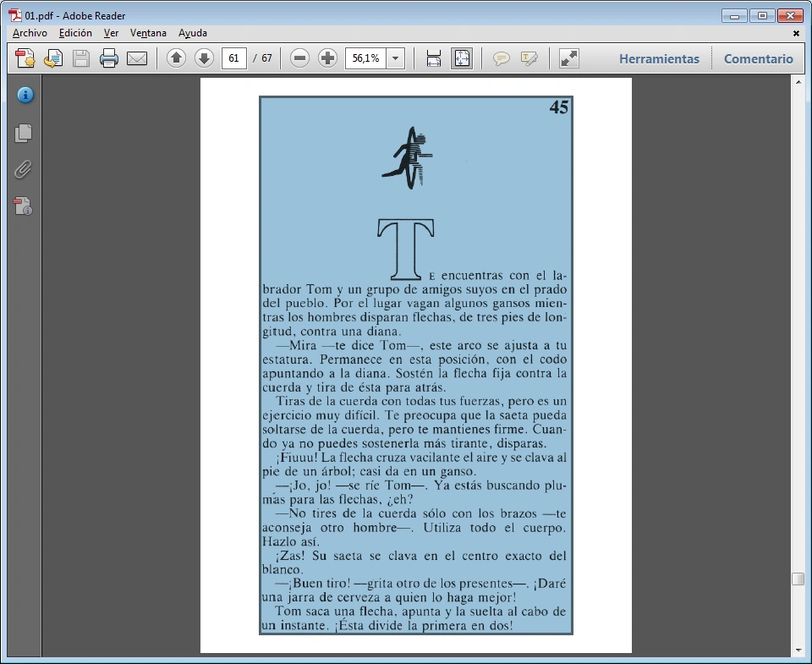Click the vertical scrollbar up arrow

[798, 82]
